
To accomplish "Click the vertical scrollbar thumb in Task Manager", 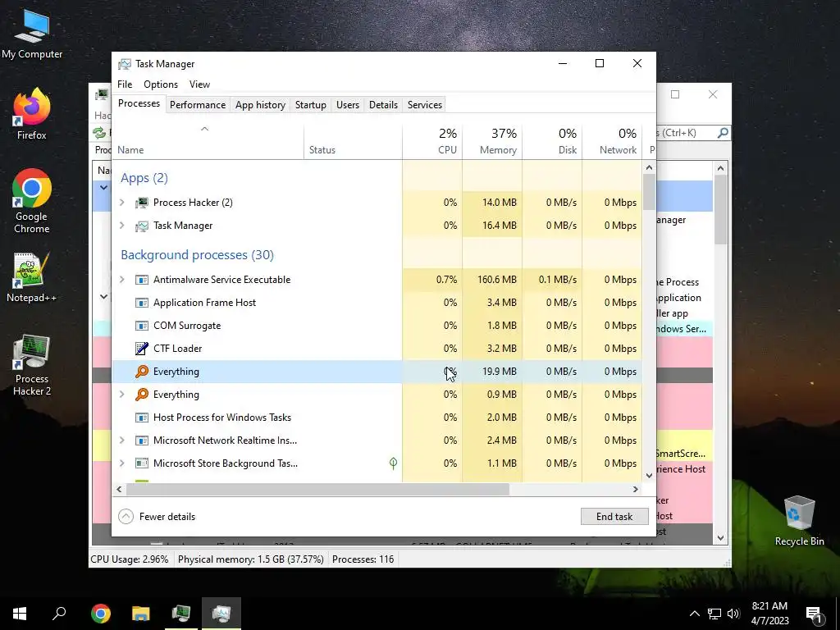I will (649, 192).
